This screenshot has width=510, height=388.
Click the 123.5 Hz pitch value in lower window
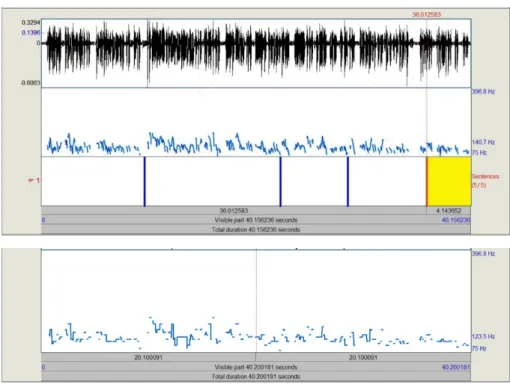(x=483, y=337)
